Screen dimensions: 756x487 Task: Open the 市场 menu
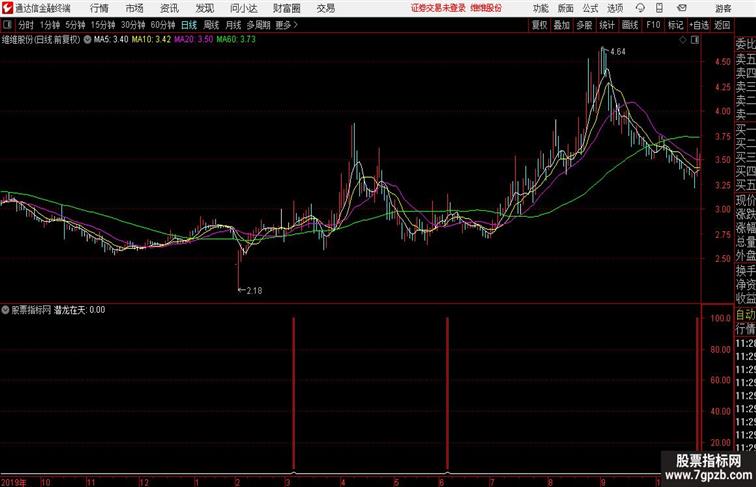pyautogui.click(x=135, y=8)
